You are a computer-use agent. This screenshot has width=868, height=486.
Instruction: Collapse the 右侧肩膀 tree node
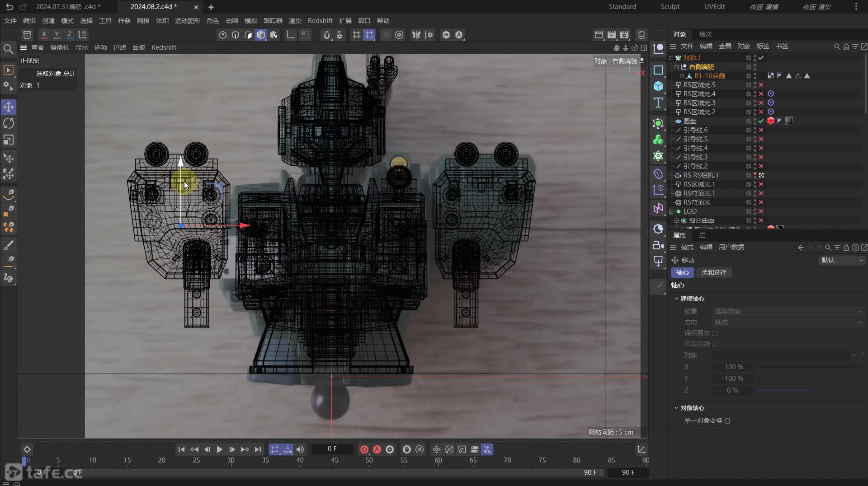pyautogui.click(x=677, y=67)
